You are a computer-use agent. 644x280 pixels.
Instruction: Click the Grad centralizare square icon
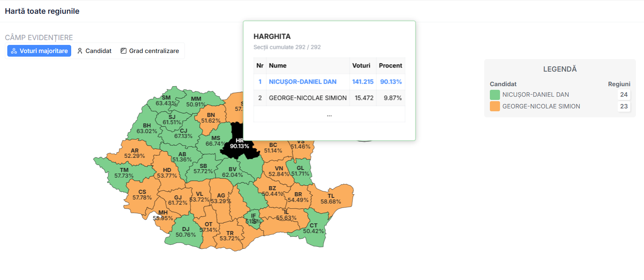click(x=123, y=51)
